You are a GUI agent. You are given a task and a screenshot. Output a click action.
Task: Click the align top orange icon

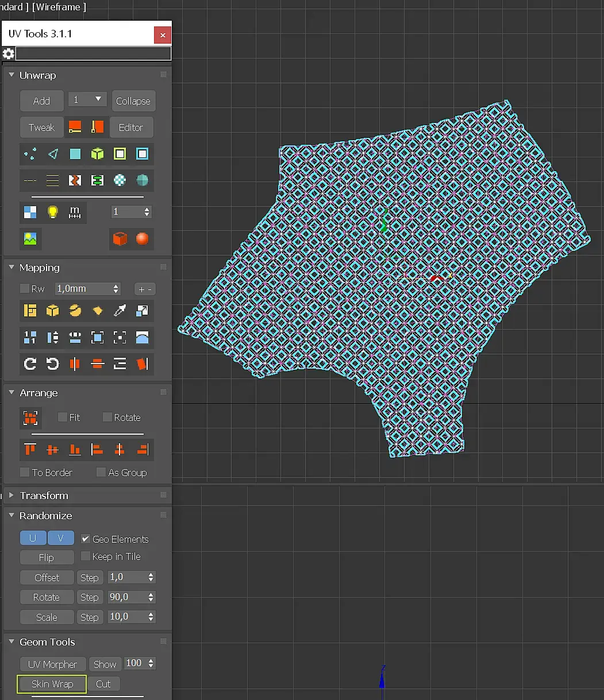(x=30, y=450)
